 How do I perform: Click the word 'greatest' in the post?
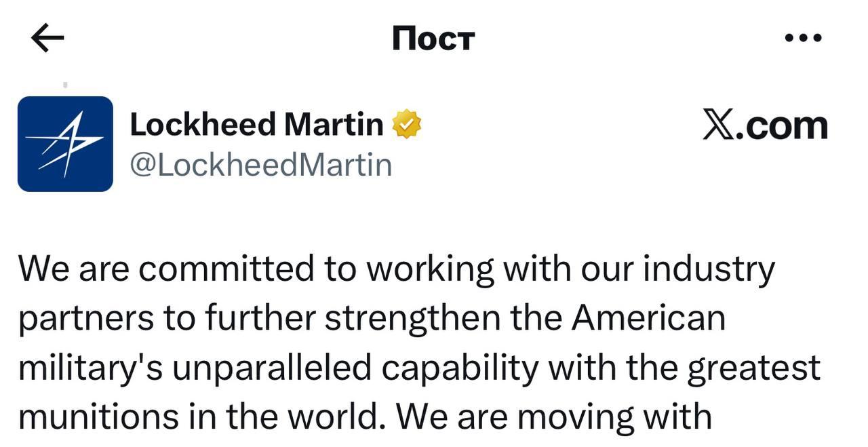pyautogui.click(x=753, y=368)
